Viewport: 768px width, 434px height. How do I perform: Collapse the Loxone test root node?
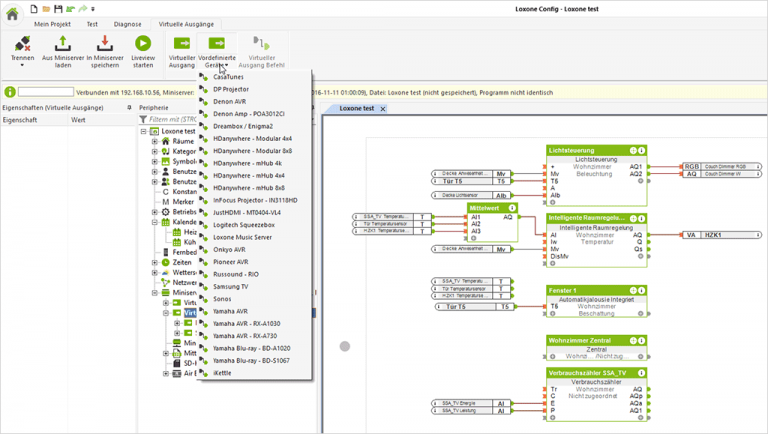pyautogui.click(x=144, y=131)
